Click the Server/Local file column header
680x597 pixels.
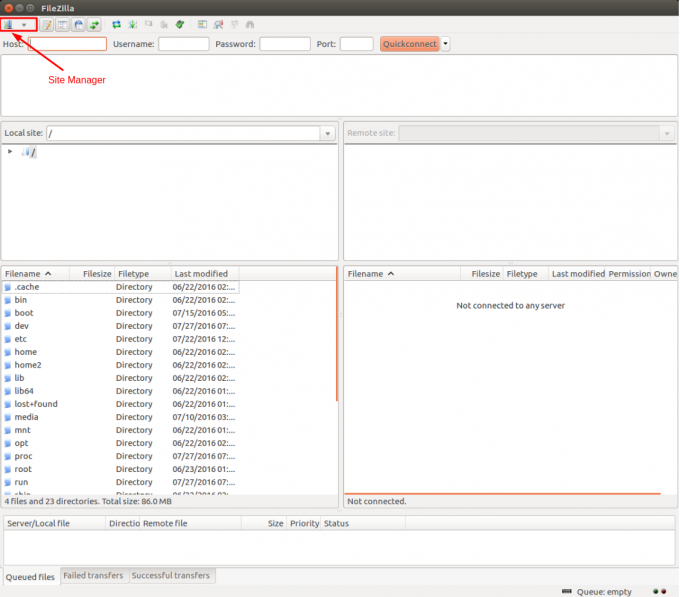click(55, 523)
